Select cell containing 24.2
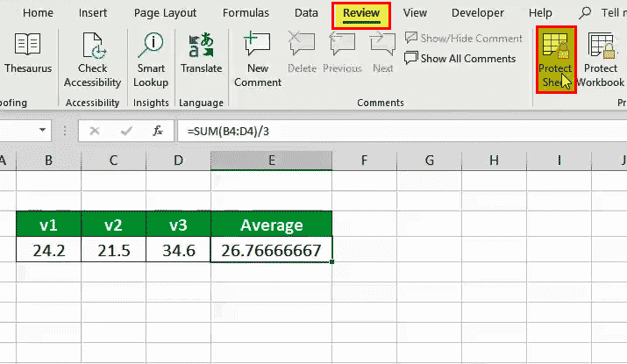627x364 pixels. coord(49,250)
